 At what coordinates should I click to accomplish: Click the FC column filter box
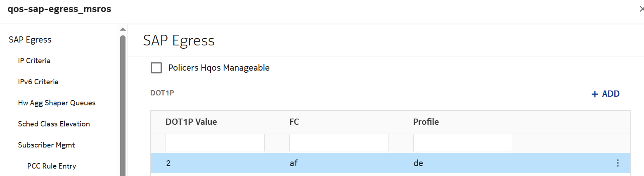click(x=339, y=143)
